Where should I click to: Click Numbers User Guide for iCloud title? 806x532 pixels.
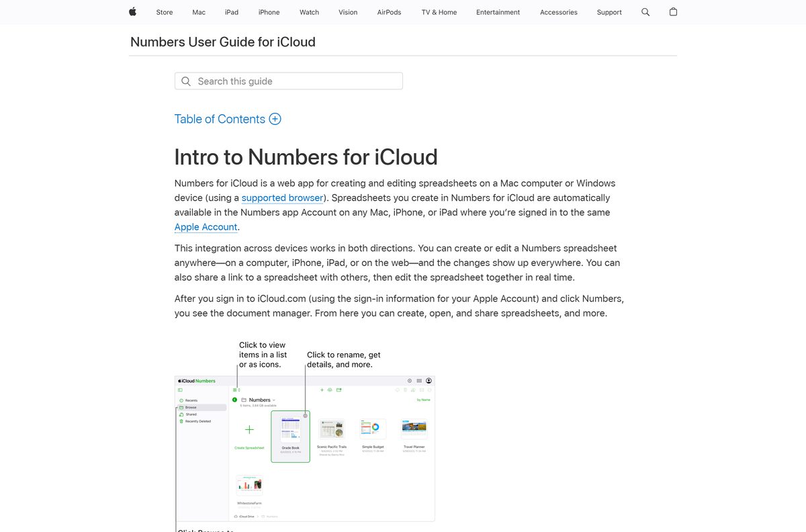223,42
